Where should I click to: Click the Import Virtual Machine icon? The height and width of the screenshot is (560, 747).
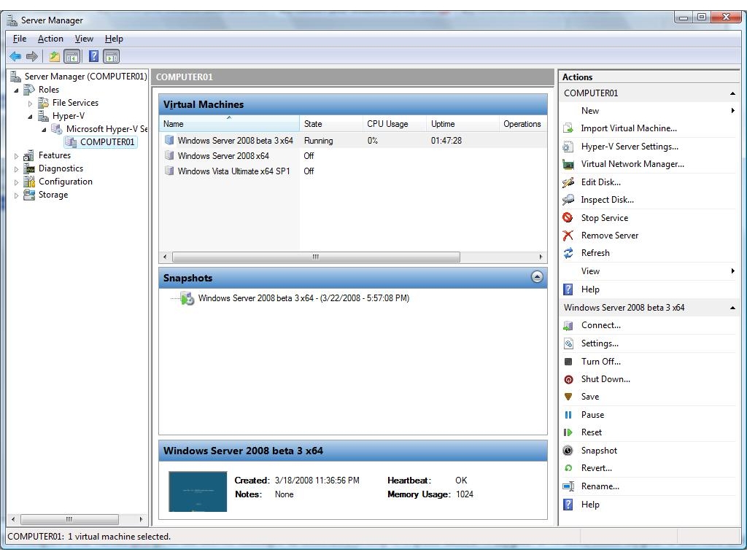point(568,128)
